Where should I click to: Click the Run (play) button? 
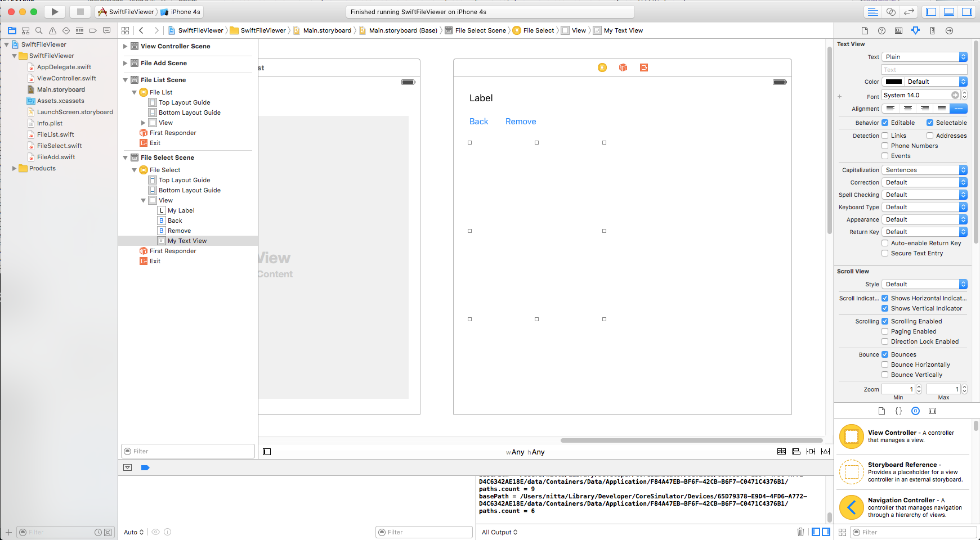click(x=55, y=12)
